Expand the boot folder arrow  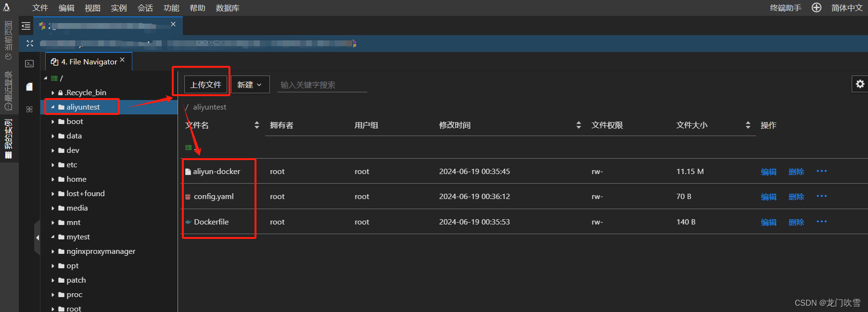pos(53,122)
